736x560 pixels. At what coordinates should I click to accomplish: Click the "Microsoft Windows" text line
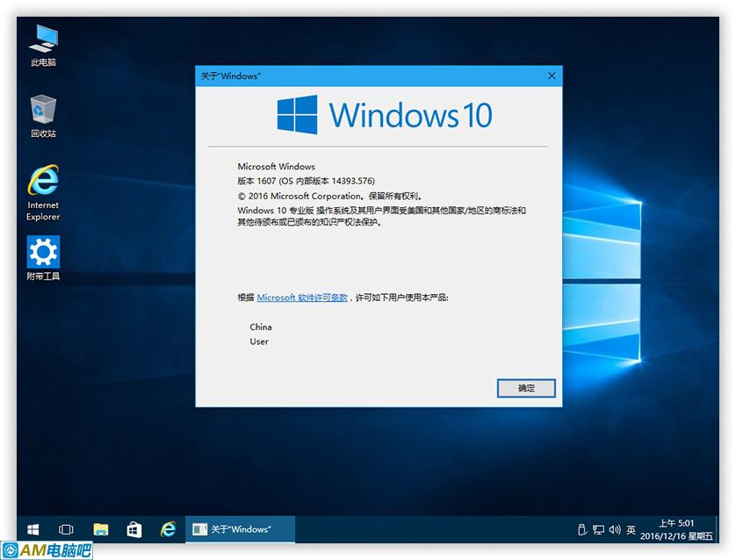pyautogui.click(x=276, y=167)
